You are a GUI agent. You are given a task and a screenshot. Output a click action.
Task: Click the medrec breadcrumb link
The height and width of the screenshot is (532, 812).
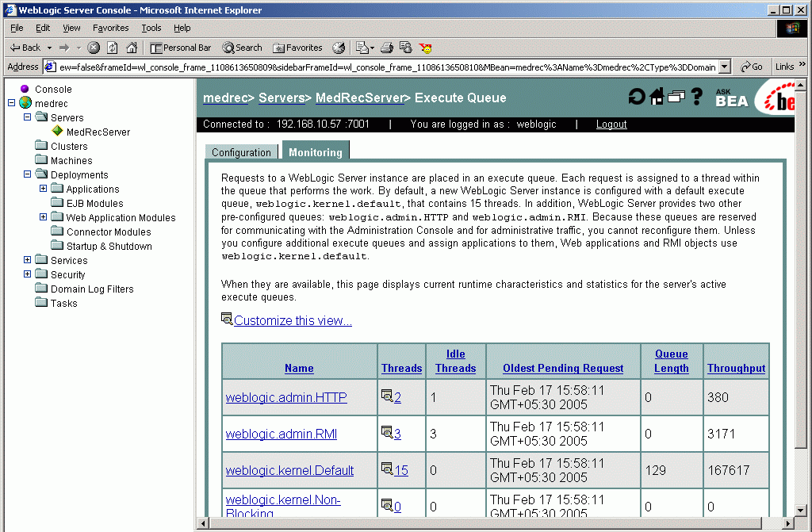225,98
